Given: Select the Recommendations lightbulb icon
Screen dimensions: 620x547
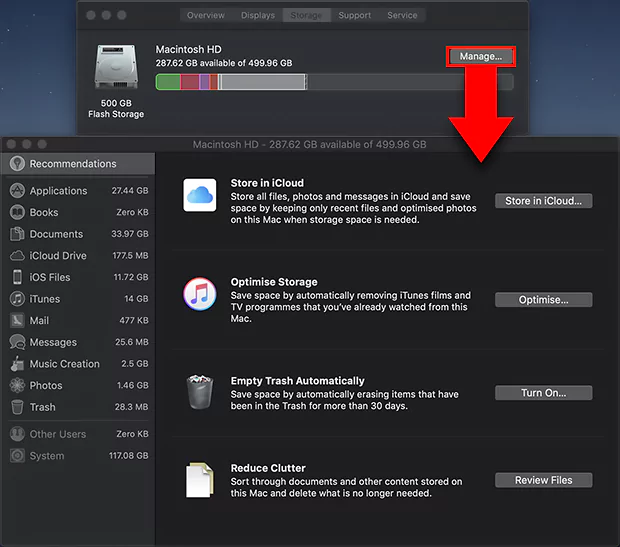Looking at the screenshot, I should pos(17,163).
